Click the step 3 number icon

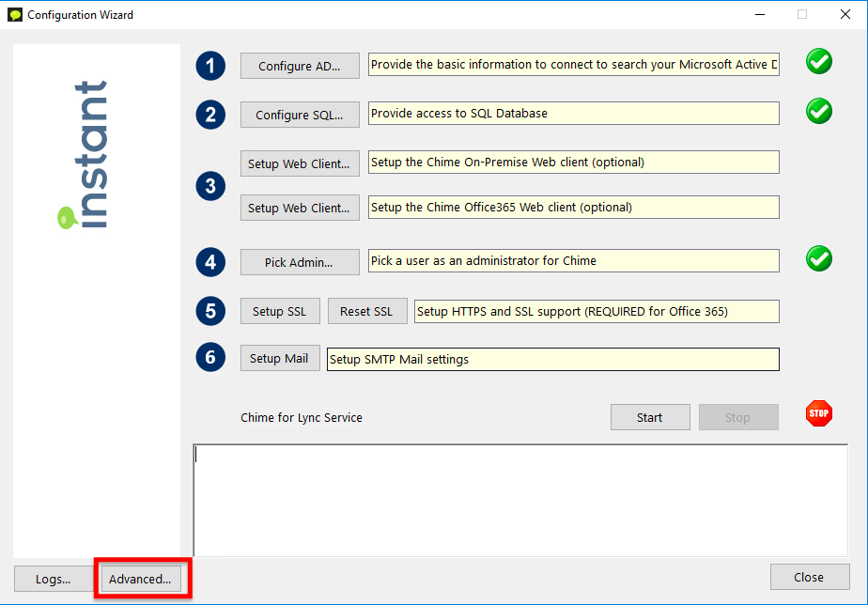(x=210, y=186)
